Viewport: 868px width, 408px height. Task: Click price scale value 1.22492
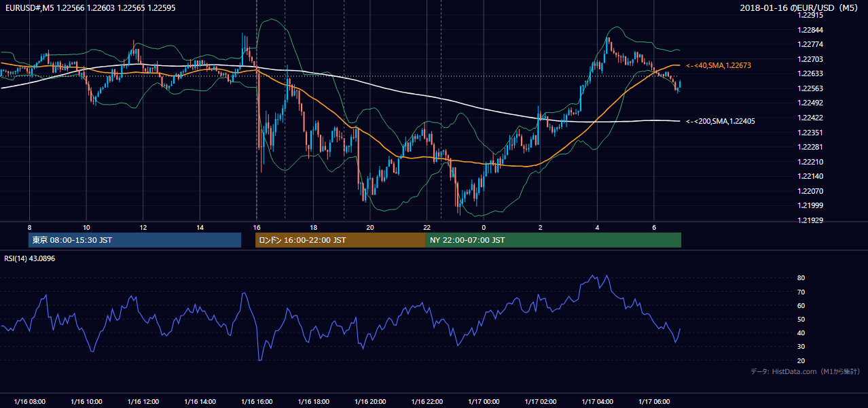[812, 103]
